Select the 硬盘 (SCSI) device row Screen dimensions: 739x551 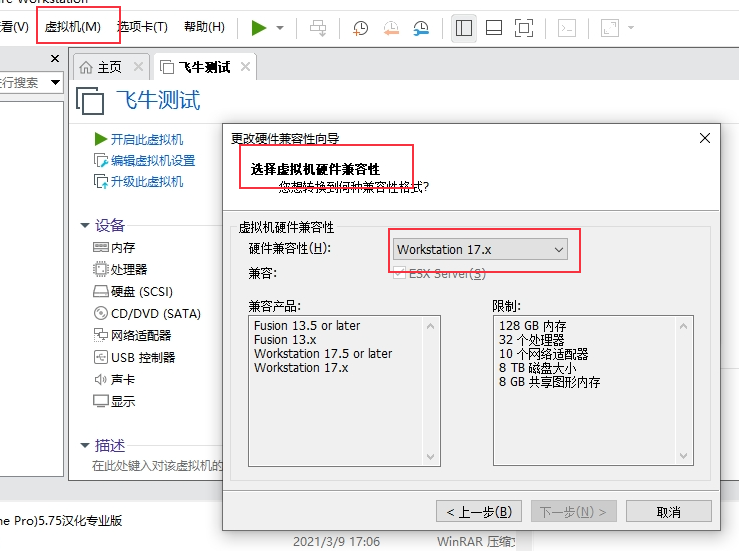point(133,291)
